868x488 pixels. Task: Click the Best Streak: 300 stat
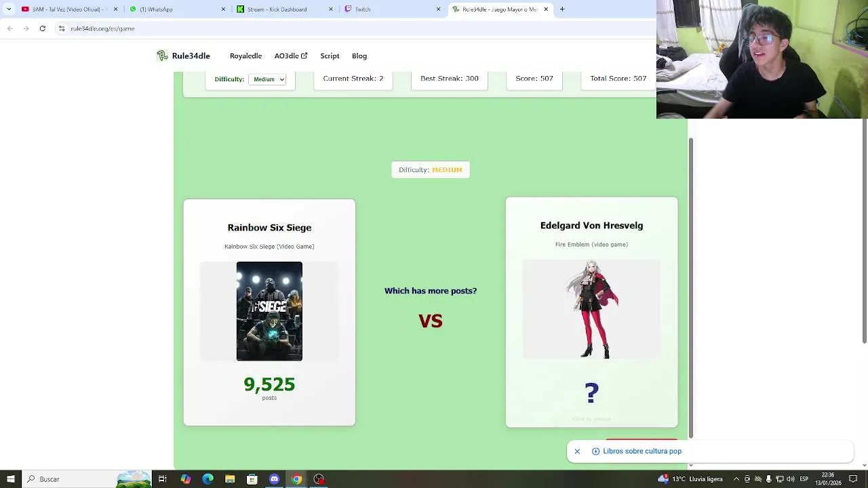tap(450, 79)
